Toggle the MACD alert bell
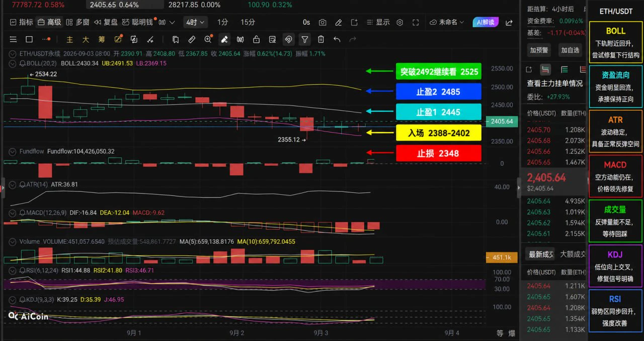This screenshot has height=341, width=644. tap(22, 213)
